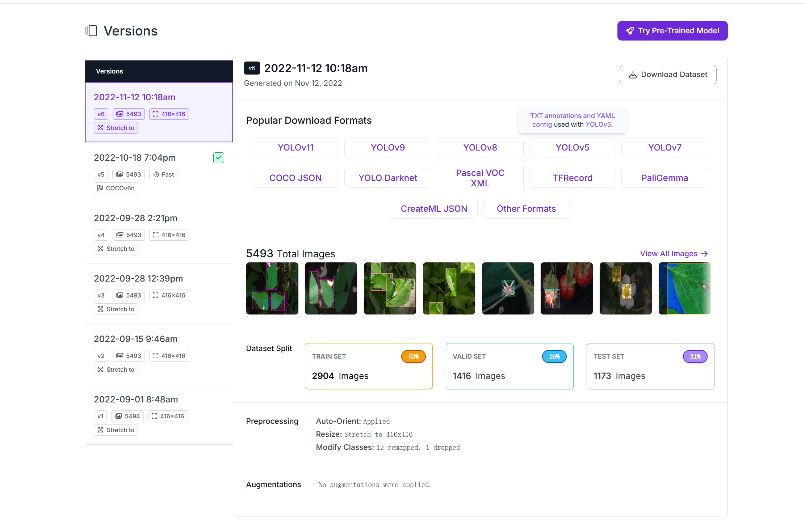Choose the CreateML JSON format
Image resolution: width=805 pixels, height=532 pixels.
[434, 209]
